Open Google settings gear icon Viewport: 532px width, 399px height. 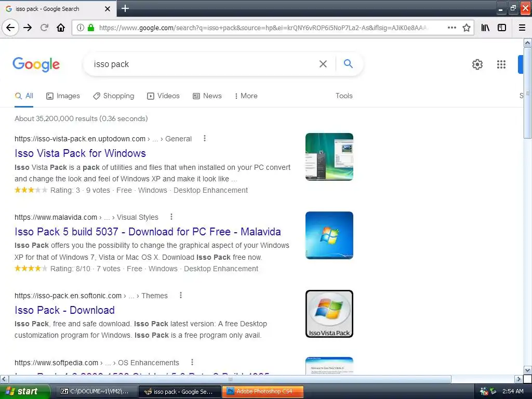click(477, 64)
